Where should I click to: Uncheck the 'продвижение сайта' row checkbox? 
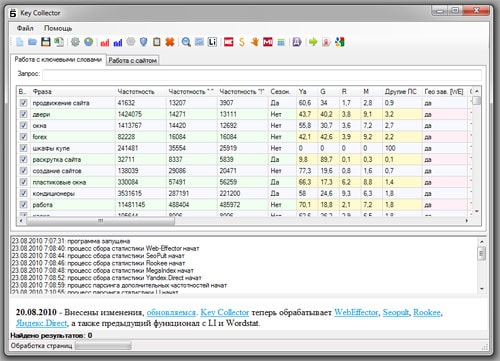coord(23,103)
